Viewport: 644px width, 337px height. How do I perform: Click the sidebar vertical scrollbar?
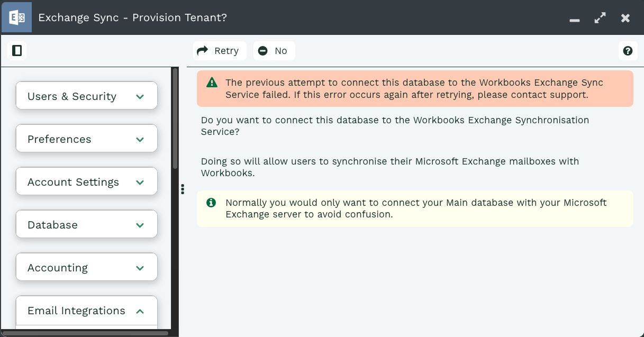pyautogui.click(x=175, y=119)
